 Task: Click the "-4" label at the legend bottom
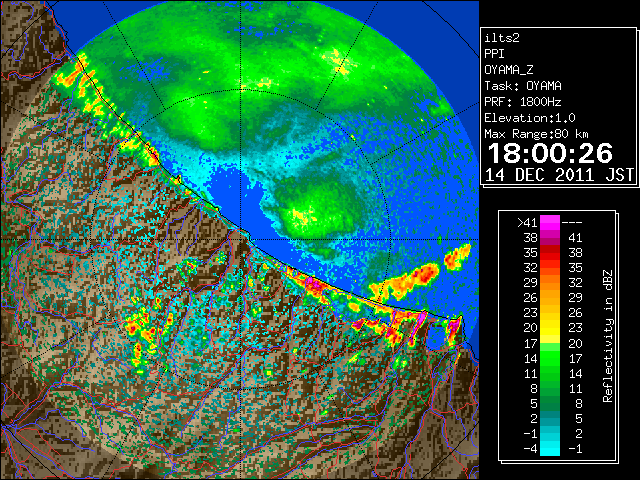pos(530,449)
